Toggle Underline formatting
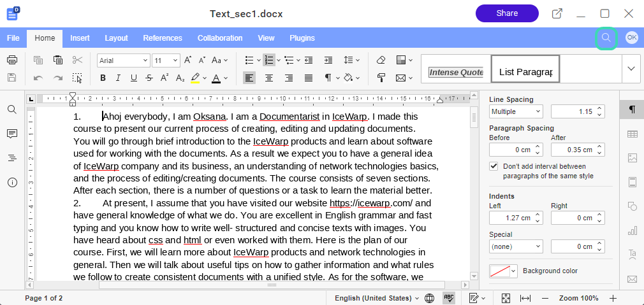This screenshot has height=305, width=644. (x=133, y=78)
